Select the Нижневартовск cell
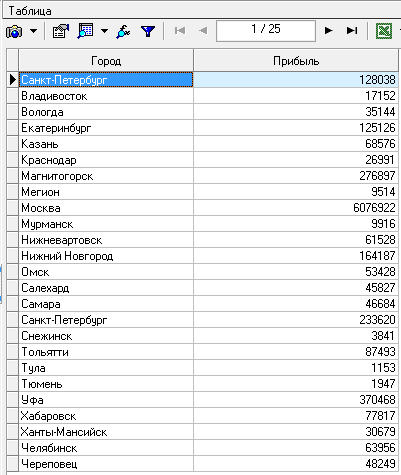This screenshot has width=401, height=475. point(106,240)
